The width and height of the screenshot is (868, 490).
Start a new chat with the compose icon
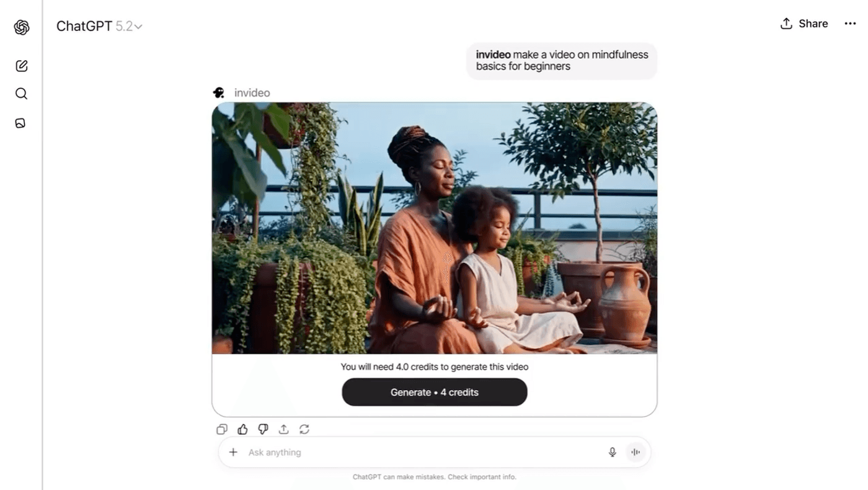[22, 66]
